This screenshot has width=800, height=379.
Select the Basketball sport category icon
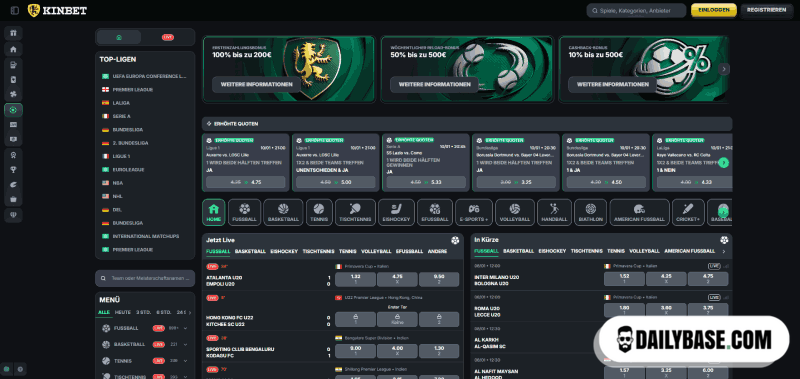tap(283, 212)
